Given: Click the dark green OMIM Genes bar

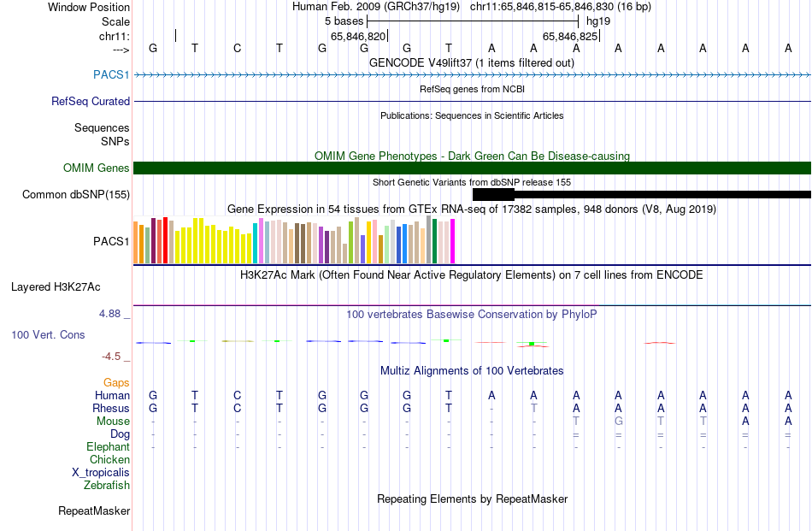Looking at the screenshot, I should tap(472, 168).
